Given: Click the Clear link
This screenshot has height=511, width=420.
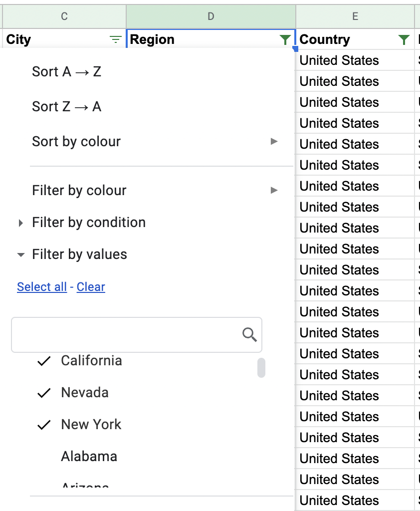Looking at the screenshot, I should tap(91, 287).
